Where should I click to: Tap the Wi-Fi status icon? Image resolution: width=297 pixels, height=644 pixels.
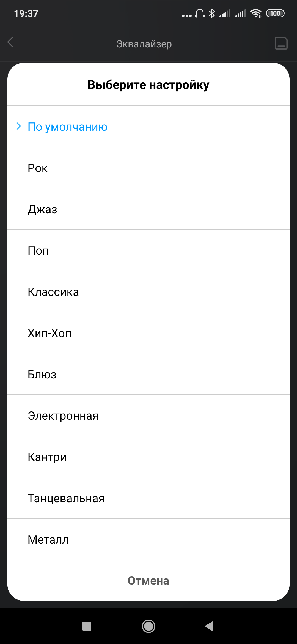click(x=256, y=13)
